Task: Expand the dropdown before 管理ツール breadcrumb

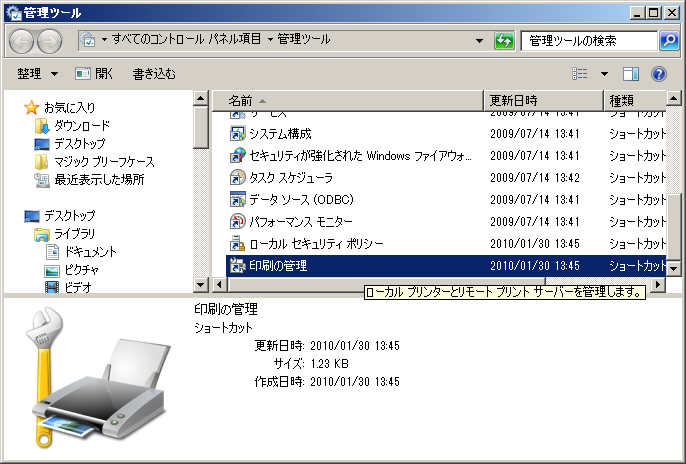Action: tap(270, 40)
